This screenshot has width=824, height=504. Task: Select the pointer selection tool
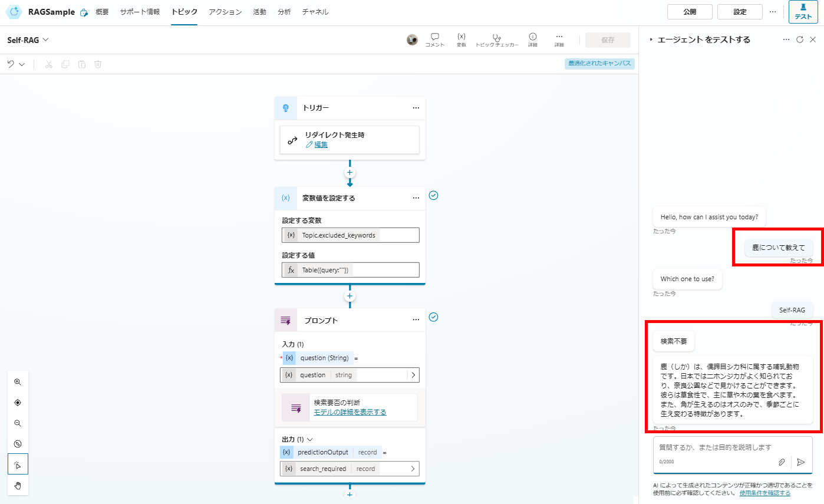click(x=18, y=464)
